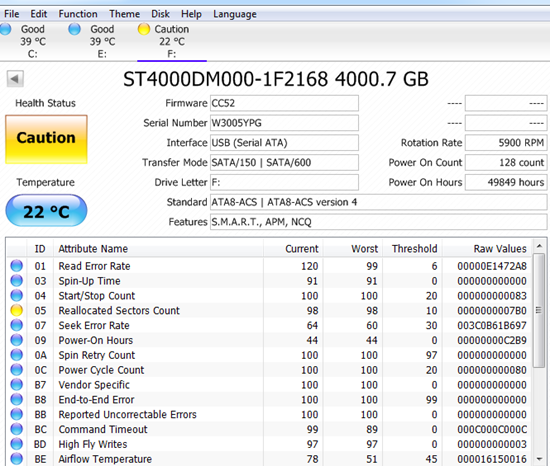550x466 pixels.
Task: Click the Worst column header
Action: pos(353,249)
